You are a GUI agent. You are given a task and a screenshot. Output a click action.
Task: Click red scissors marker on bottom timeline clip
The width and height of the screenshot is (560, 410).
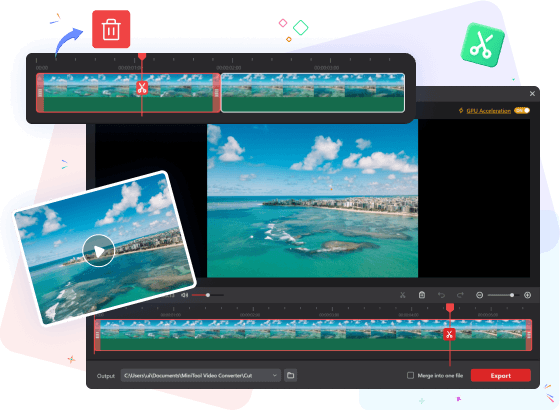[x=449, y=334]
